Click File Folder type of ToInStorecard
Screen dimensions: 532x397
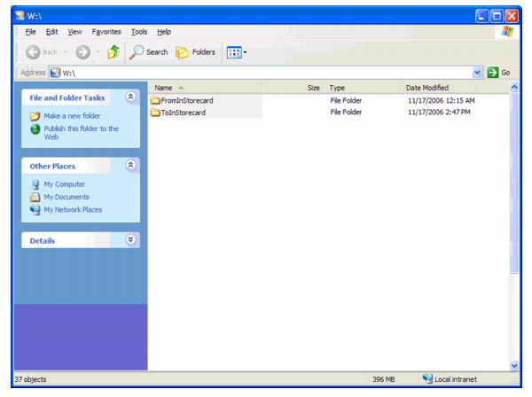(346, 113)
